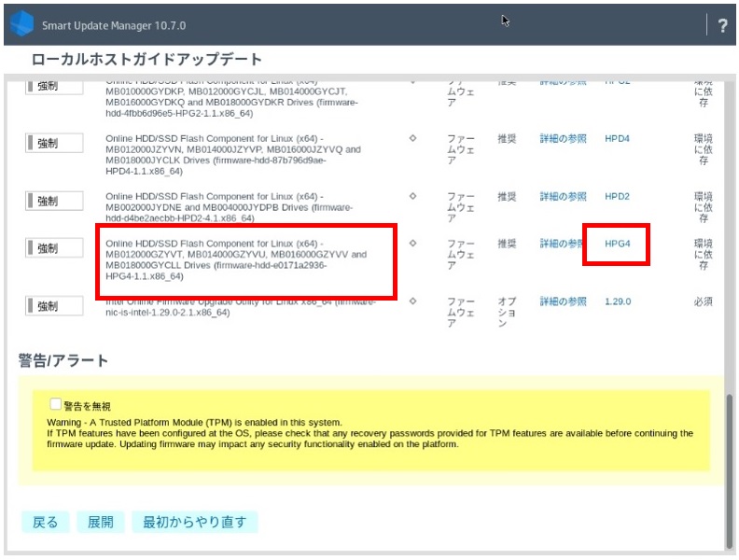Click the 最初からやり直す button
739x560 pixels.
[195, 522]
